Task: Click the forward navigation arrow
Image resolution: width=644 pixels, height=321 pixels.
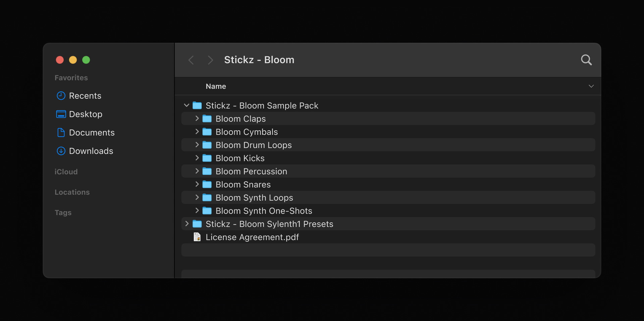Action: coord(210,60)
